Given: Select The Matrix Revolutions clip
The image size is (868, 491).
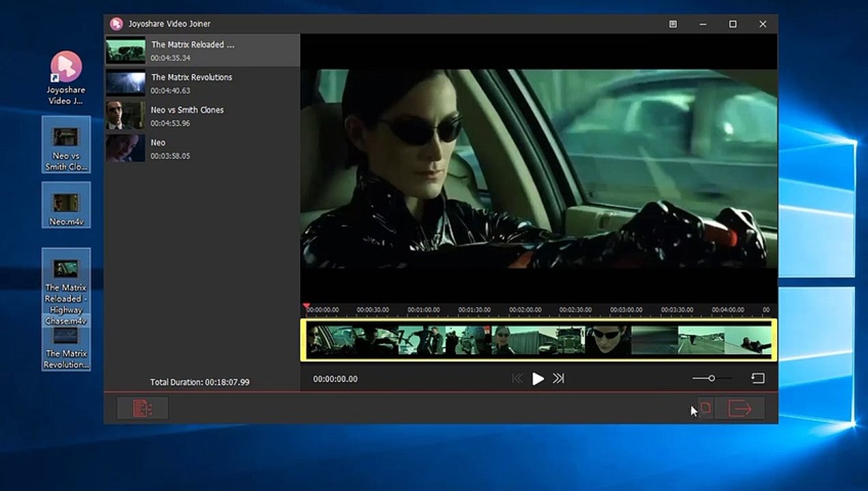Looking at the screenshot, I should (x=202, y=83).
